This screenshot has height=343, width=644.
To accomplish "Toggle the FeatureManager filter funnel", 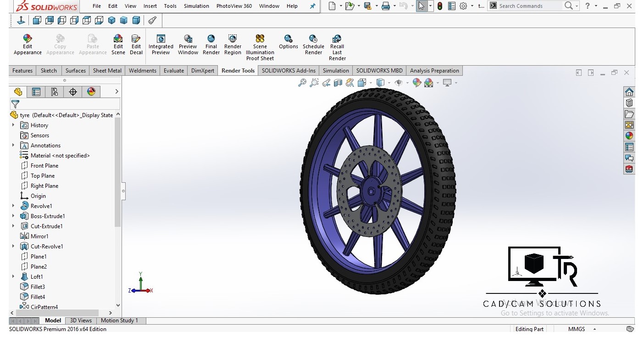I will pyautogui.click(x=15, y=104).
